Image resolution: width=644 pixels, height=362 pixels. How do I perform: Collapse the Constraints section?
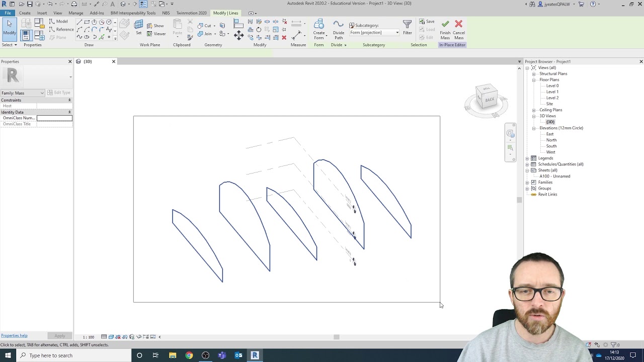tap(69, 100)
